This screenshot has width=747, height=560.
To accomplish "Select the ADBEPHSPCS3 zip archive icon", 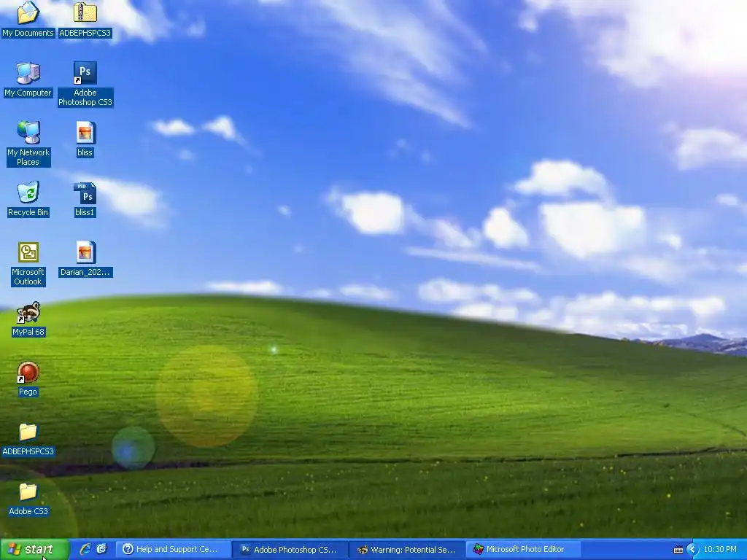I will [85, 13].
